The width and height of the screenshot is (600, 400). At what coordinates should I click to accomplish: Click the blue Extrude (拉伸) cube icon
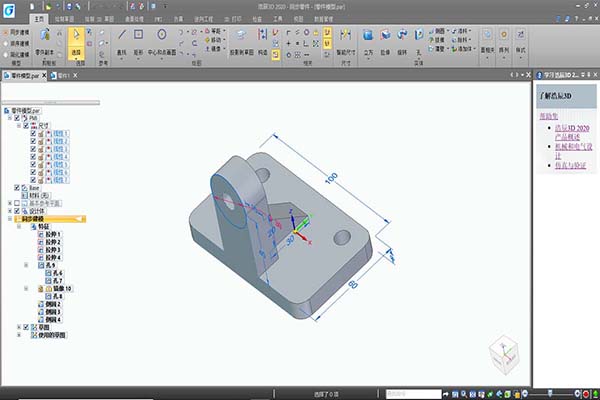tap(385, 35)
